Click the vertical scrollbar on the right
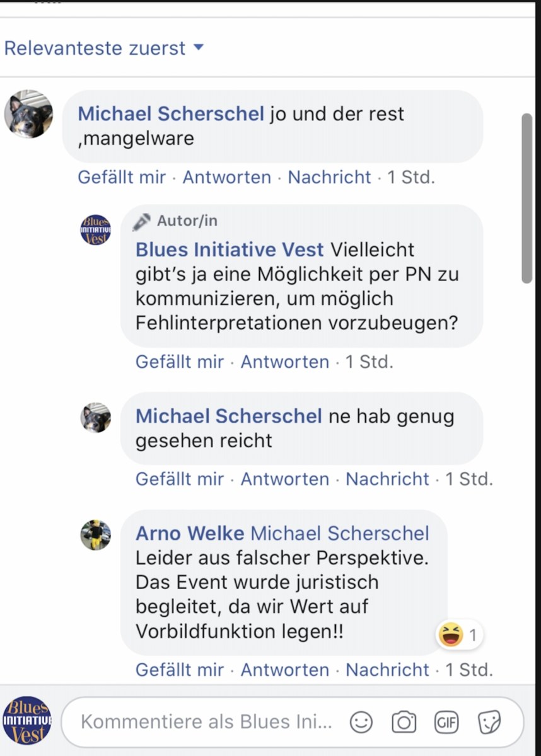 pos(528,198)
